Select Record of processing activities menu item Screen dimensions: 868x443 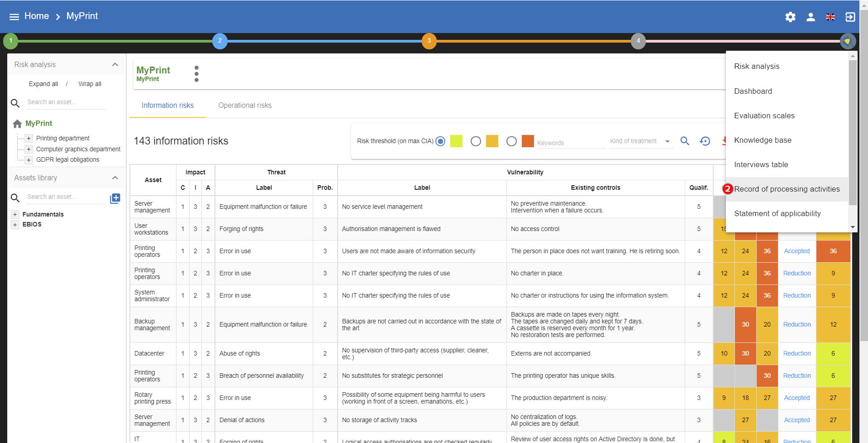tap(787, 189)
